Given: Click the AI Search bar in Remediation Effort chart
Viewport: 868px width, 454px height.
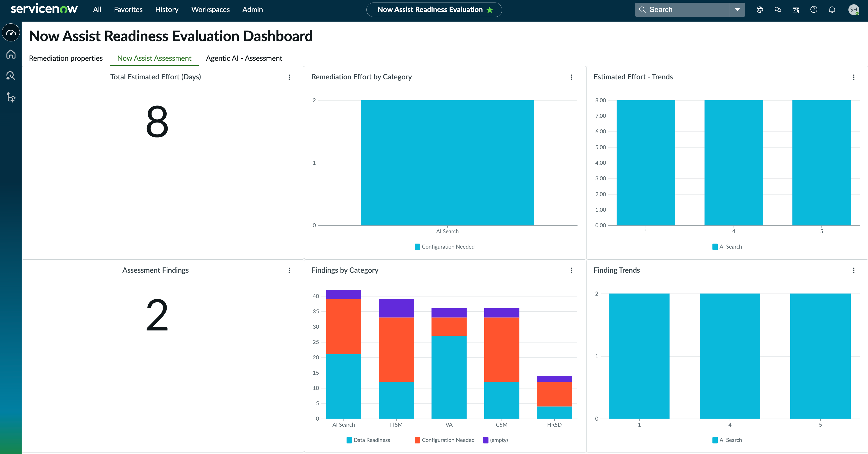Looking at the screenshot, I should [447, 163].
